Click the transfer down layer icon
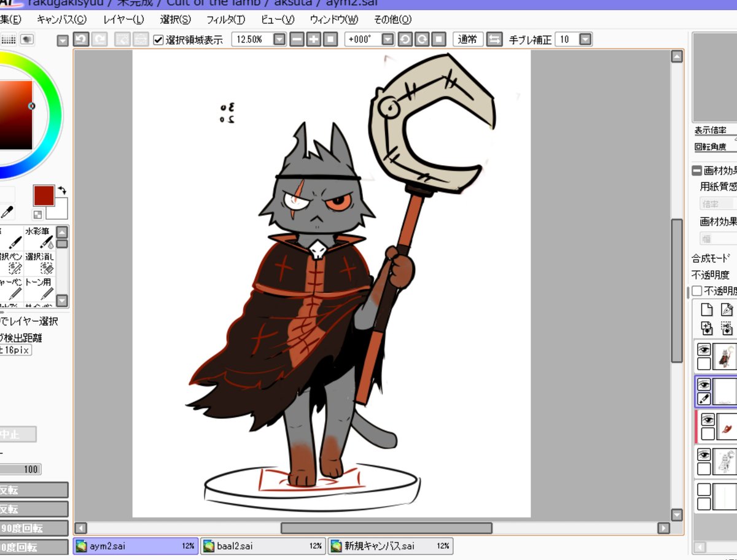 coord(707,327)
